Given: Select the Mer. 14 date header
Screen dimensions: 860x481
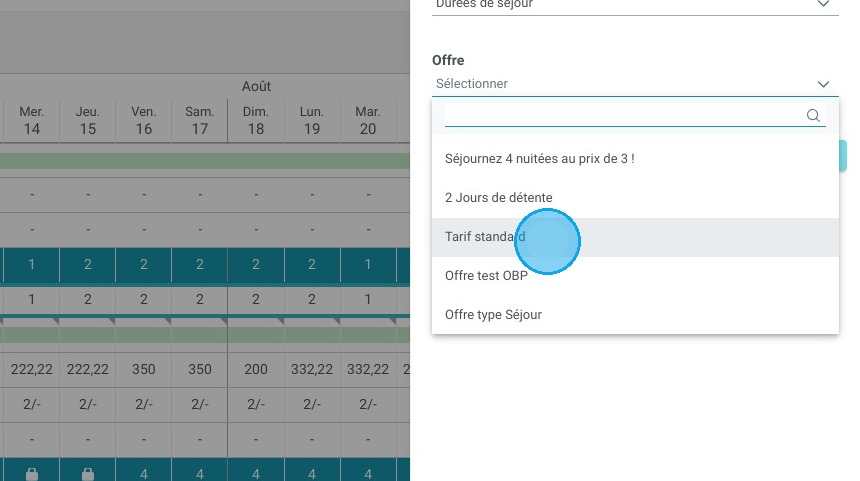Looking at the screenshot, I should (31, 121).
